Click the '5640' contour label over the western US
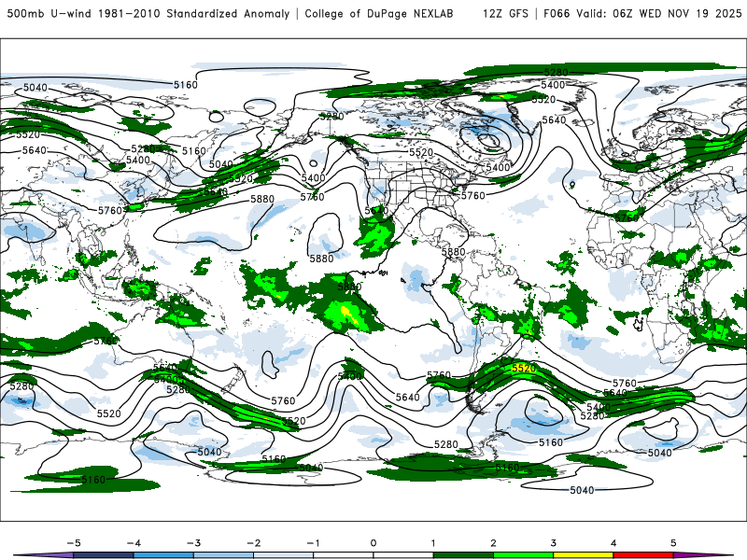This screenshot has height=560, width=747. (x=376, y=210)
